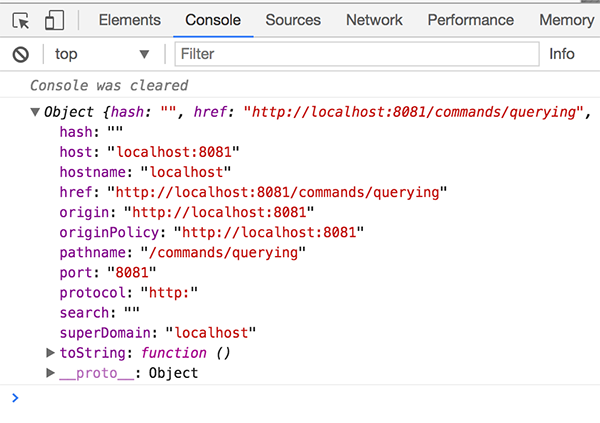Expand the __proto__ Object entry

coord(51,373)
